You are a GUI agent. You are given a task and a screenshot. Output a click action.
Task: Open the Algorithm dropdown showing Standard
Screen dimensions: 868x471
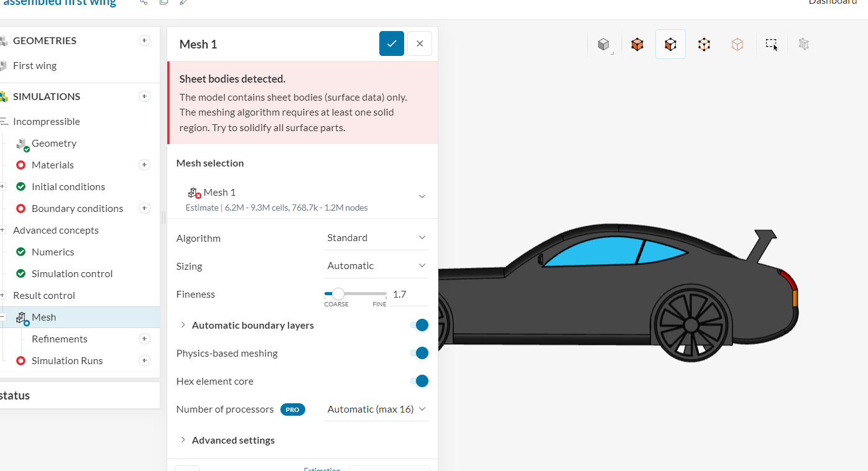pos(376,237)
